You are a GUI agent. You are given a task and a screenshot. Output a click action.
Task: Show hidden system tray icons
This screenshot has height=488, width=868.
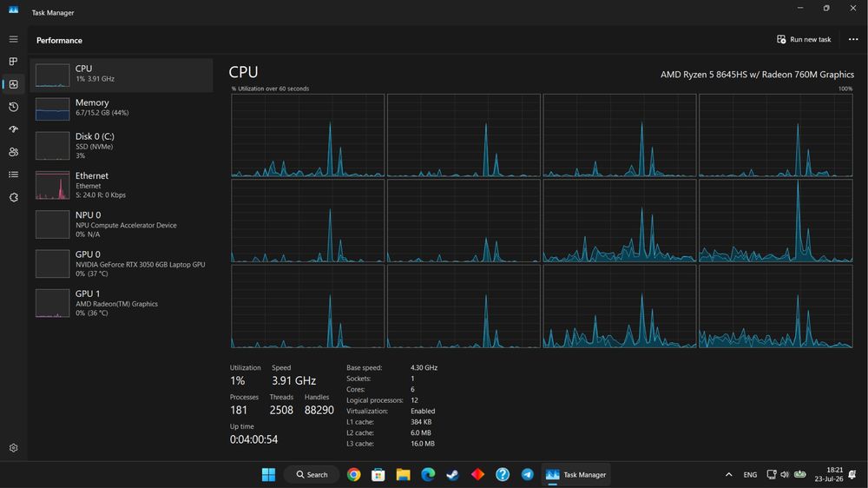pos(728,475)
